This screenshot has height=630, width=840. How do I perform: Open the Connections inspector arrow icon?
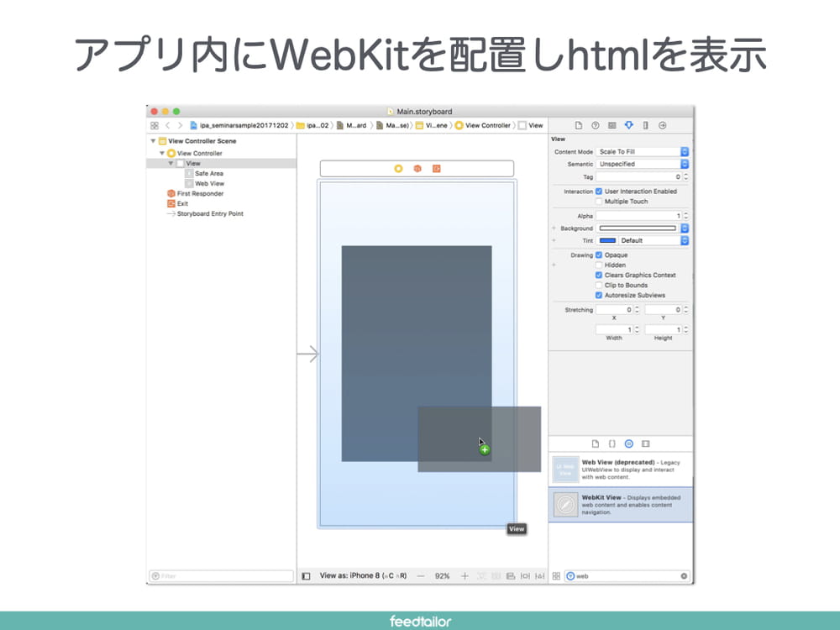point(663,125)
